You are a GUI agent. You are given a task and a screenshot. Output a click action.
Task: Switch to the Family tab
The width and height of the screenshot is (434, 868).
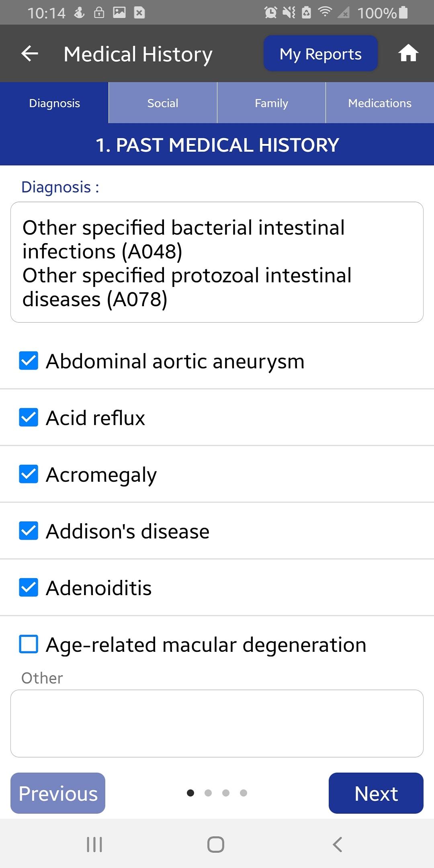click(271, 103)
